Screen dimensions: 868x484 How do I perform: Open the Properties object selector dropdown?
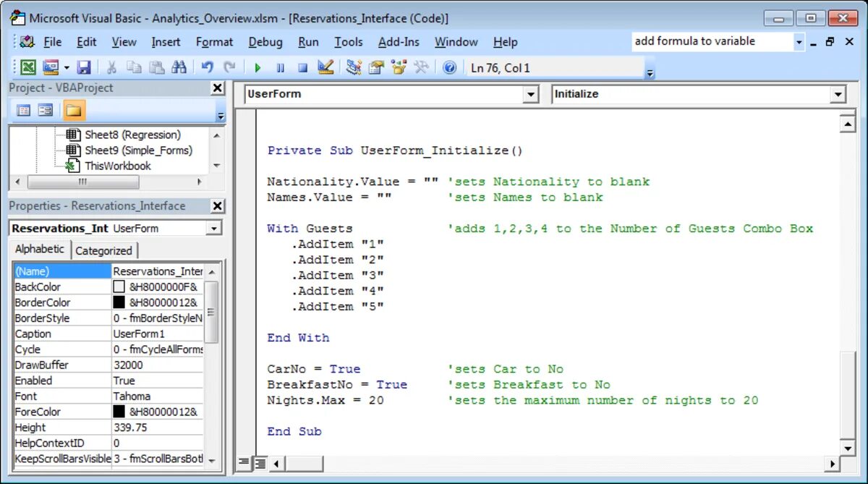214,229
